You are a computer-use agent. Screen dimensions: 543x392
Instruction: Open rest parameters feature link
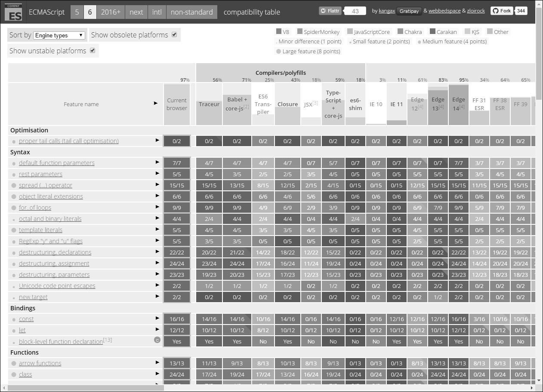click(40, 174)
